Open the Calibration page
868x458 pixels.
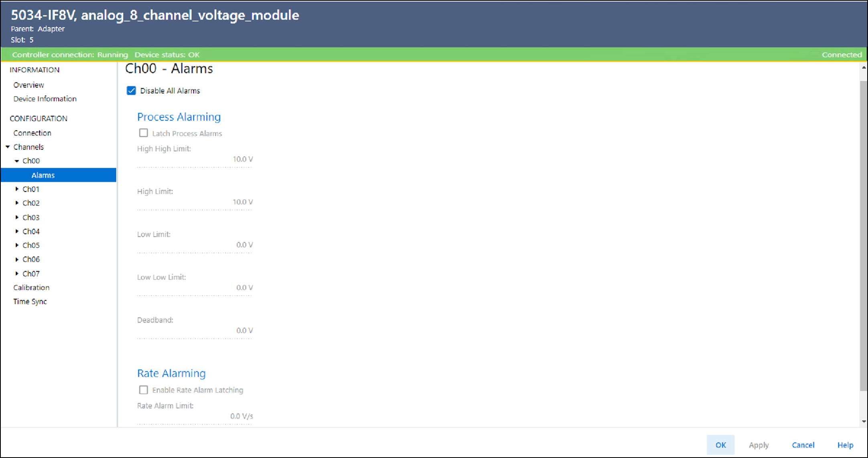[31, 288]
